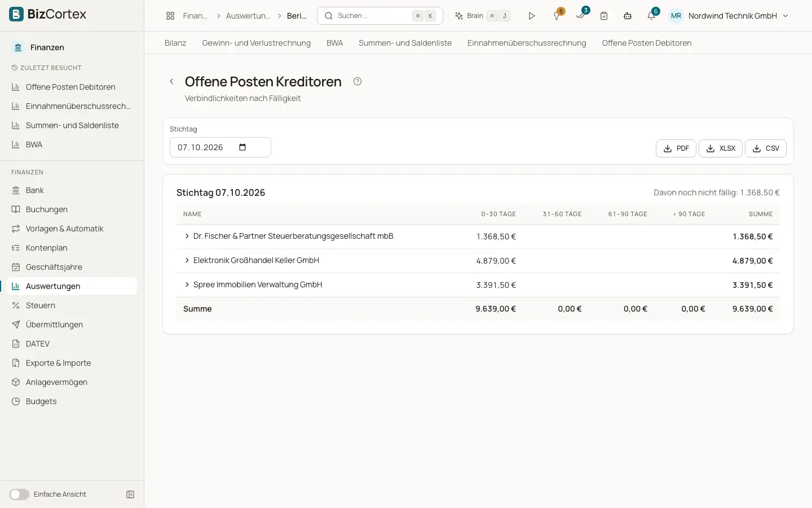812x508 pixels.
Task: Download report as PDF
Action: coord(676,148)
